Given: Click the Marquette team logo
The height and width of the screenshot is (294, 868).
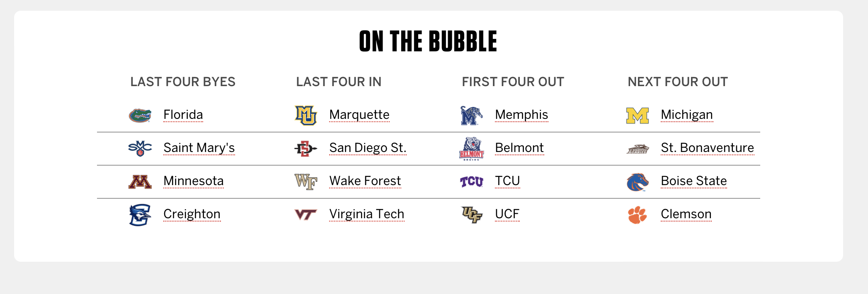Looking at the screenshot, I should (305, 116).
